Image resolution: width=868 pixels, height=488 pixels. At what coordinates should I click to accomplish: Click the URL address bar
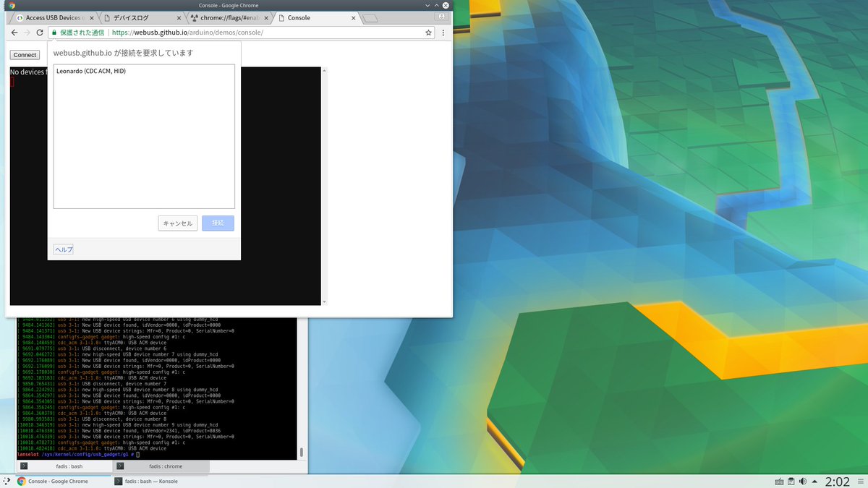(x=242, y=33)
